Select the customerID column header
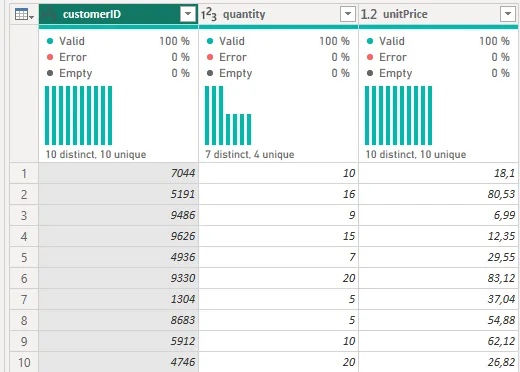The image size is (520, 372). coord(118,14)
